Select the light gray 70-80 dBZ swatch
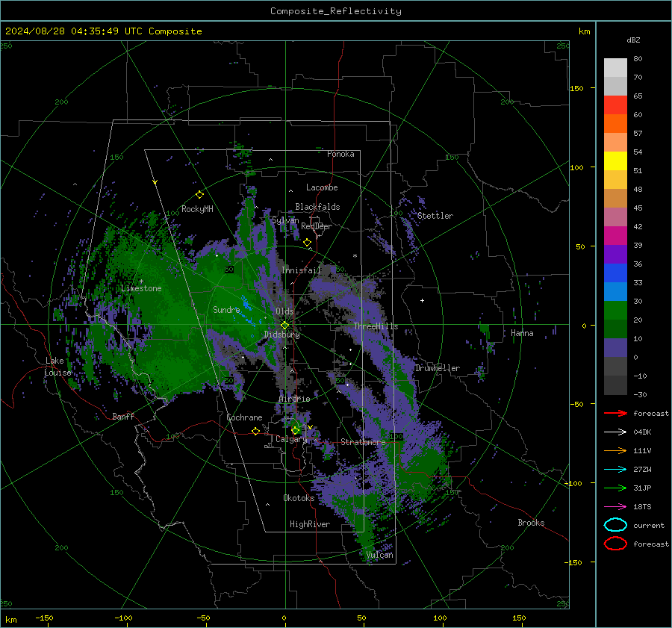The width and height of the screenshot is (672, 628). [615, 68]
